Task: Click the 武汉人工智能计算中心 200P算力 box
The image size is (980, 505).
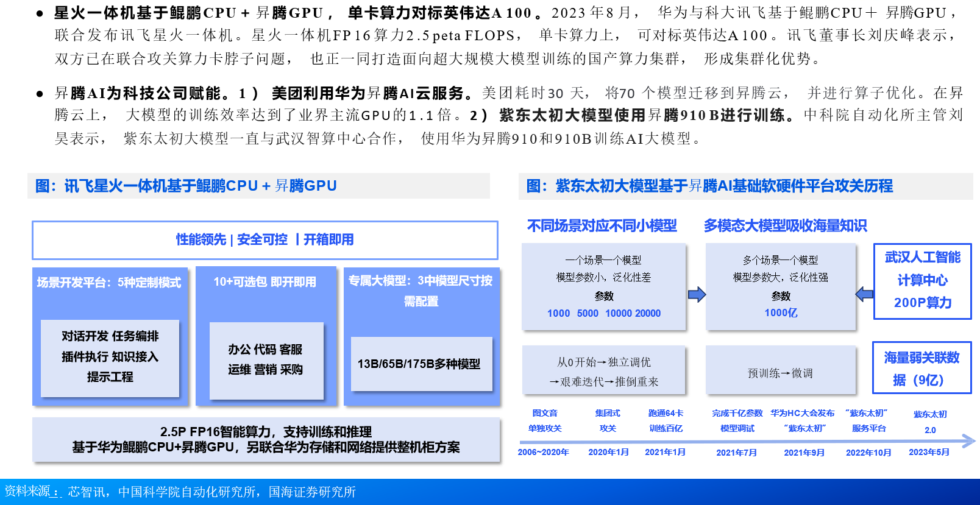Action: tap(922, 281)
